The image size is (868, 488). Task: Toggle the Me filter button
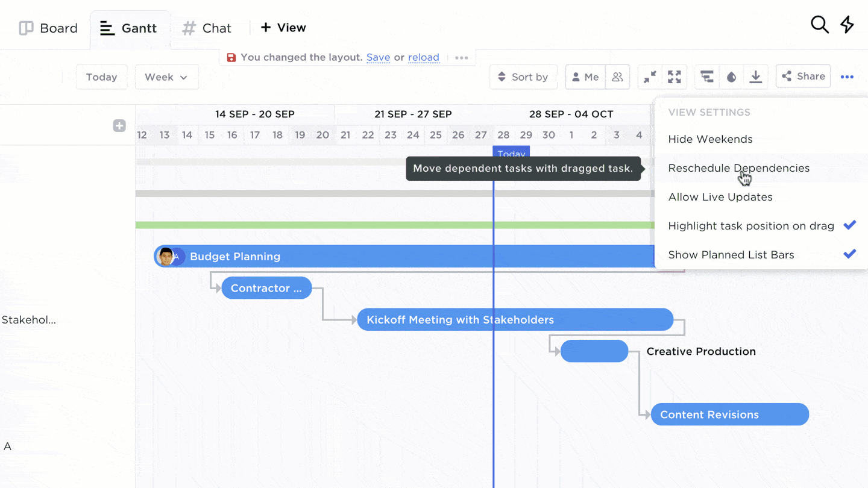pyautogui.click(x=585, y=77)
